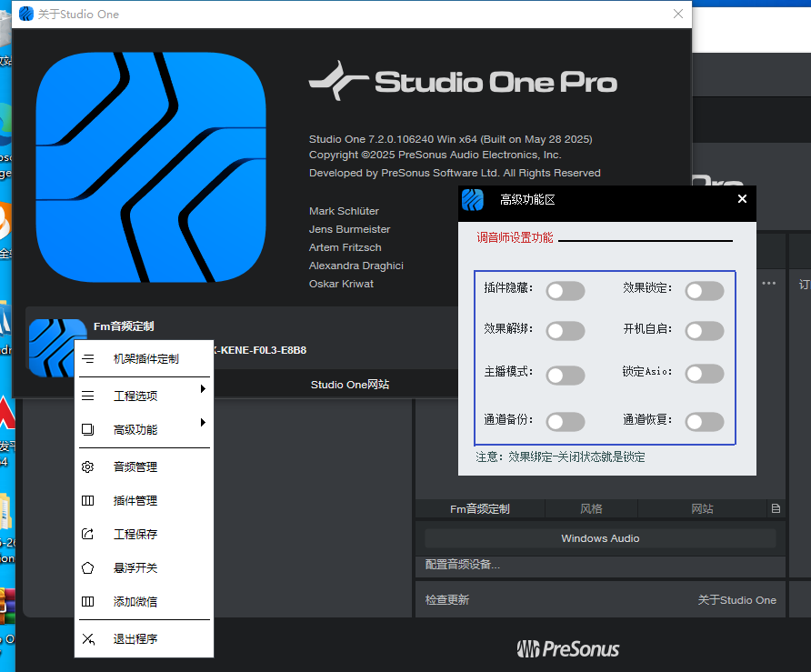Screen dimensions: 811x672
Task: Click the columns icon beside 插件管理
Action: point(88,500)
